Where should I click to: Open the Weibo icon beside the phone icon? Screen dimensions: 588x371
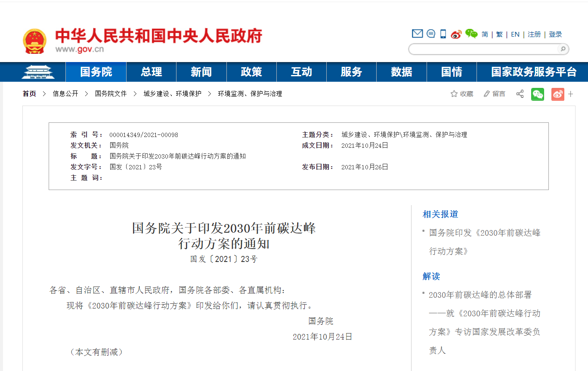pyautogui.click(x=456, y=34)
